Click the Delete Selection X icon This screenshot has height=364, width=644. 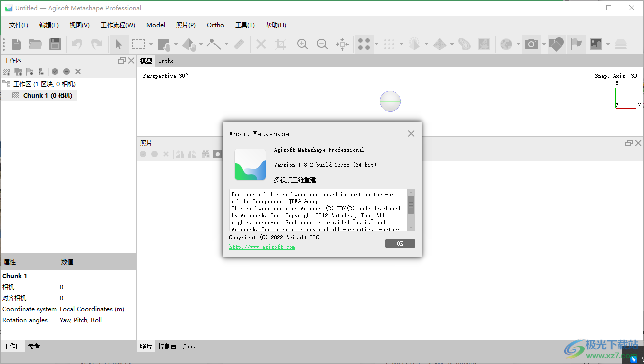pyautogui.click(x=261, y=44)
